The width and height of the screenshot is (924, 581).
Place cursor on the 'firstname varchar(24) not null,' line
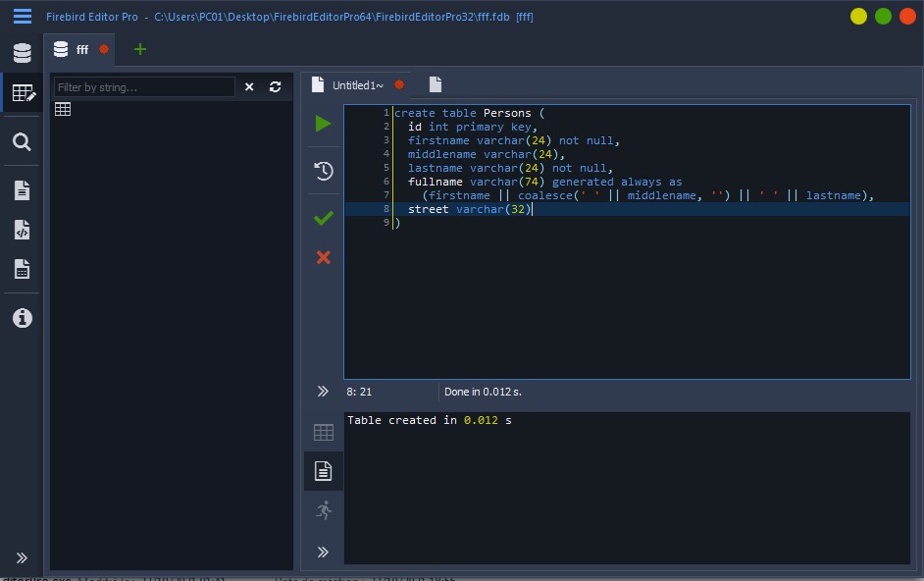tap(514, 140)
